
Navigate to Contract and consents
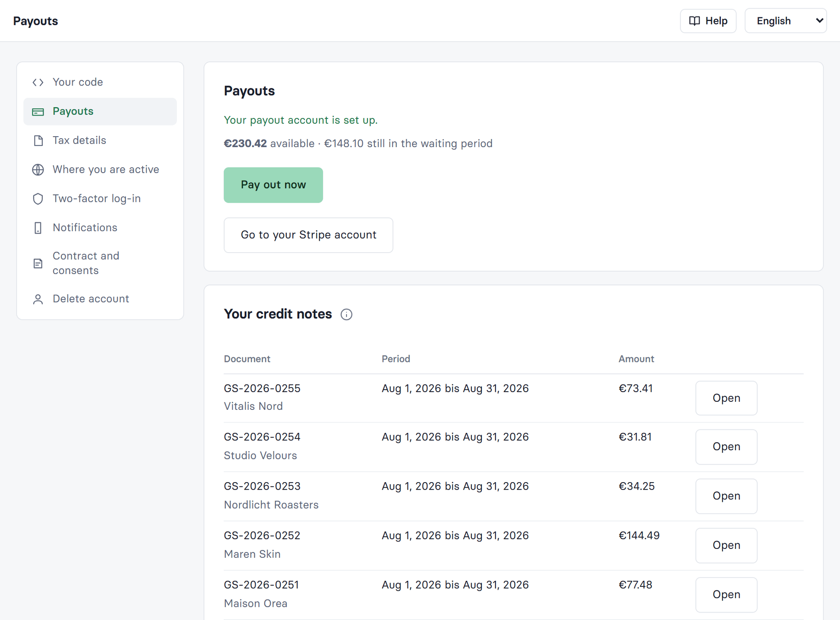tap(100, 264)
